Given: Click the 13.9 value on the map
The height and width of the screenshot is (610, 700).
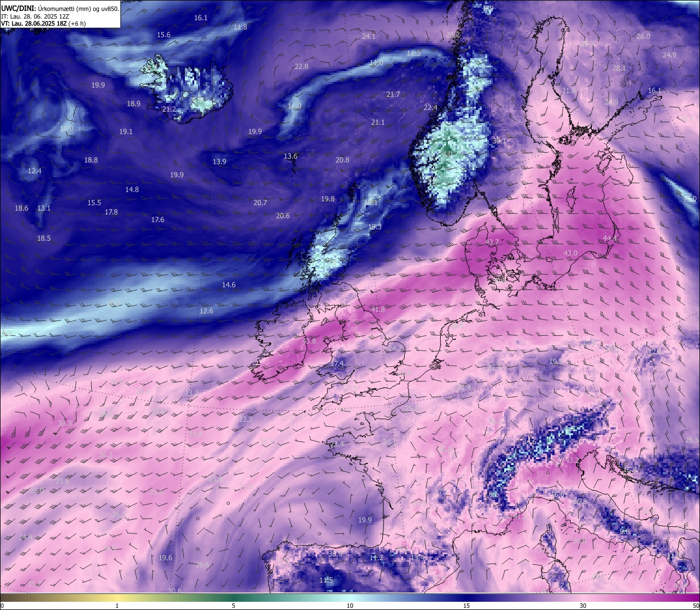Looking at the screenshot, I should 219,162.
